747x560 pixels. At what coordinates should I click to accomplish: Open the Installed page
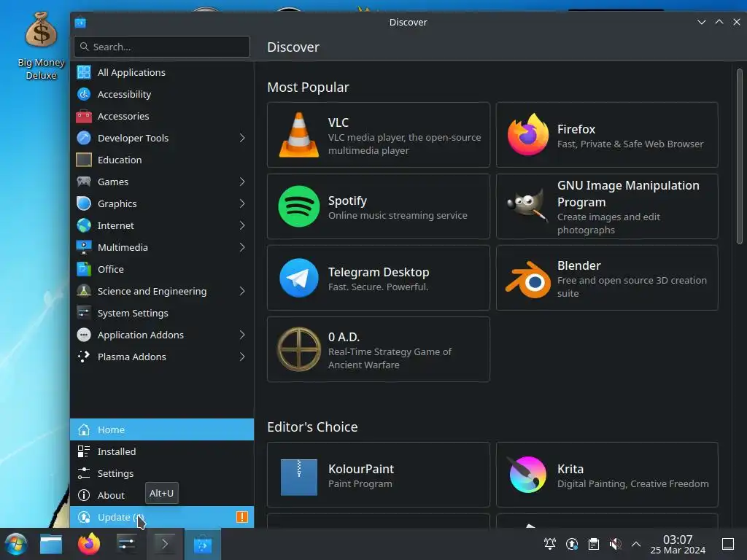(162, 451)
